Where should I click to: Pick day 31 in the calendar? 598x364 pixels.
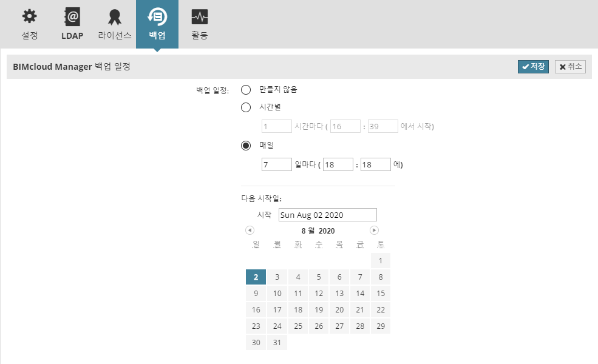pos(277,343)
